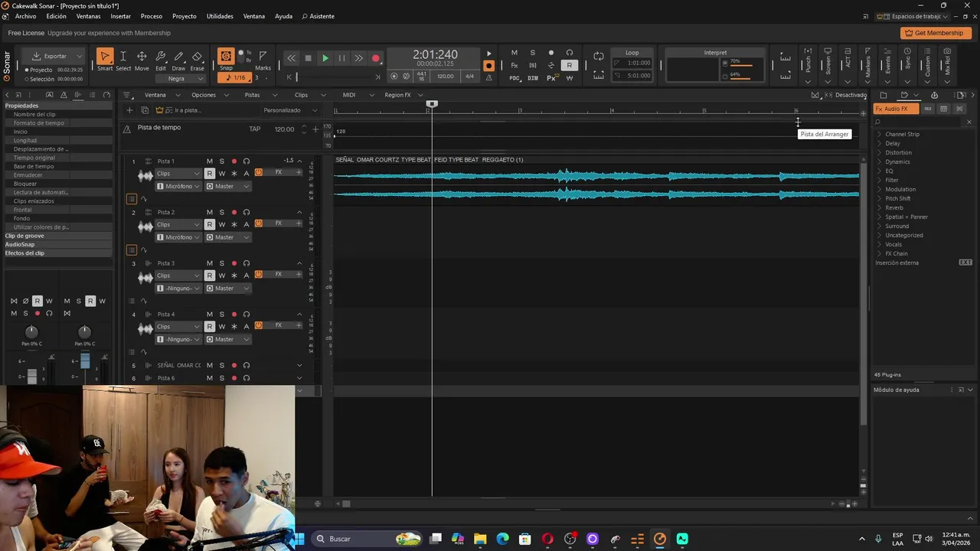Open the Utilidades menu
This screenshot has width=980, height=551.
click(x=220, y=16)
